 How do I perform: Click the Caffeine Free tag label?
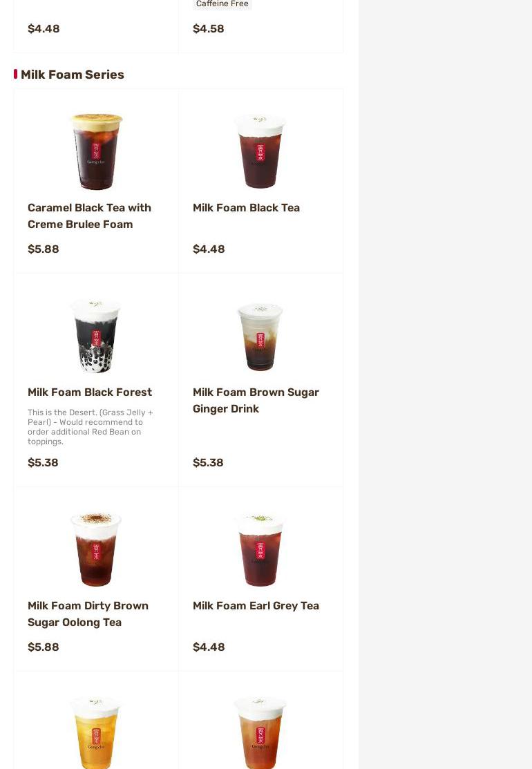pos(222,4)
